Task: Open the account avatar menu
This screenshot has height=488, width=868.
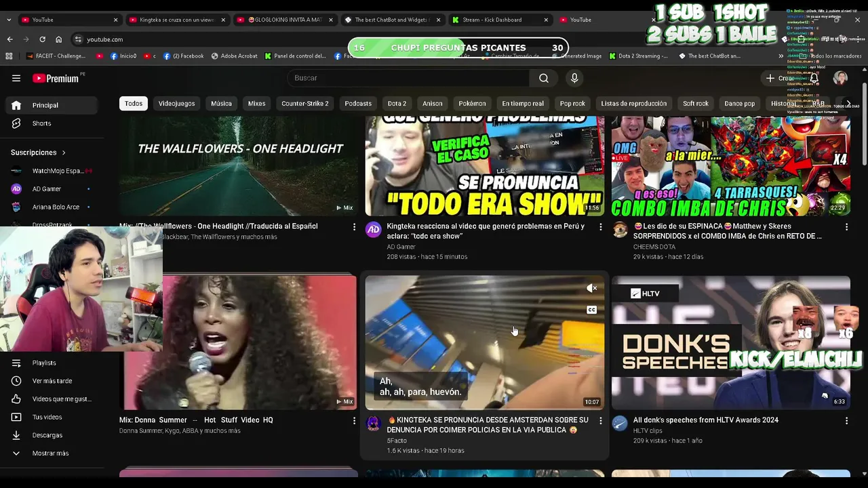Action: [840, 78]
